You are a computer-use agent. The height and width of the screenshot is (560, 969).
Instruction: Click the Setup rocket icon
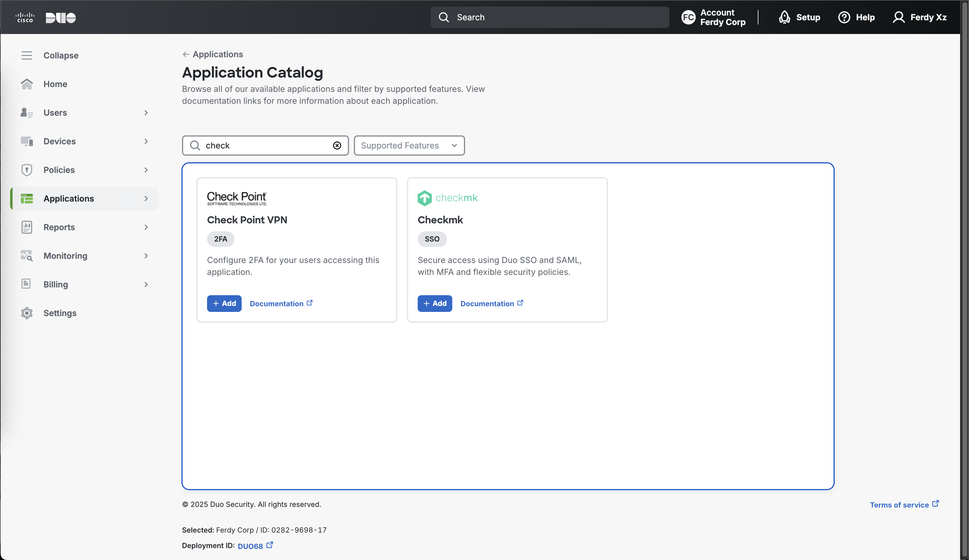click(x=784, y=17)
